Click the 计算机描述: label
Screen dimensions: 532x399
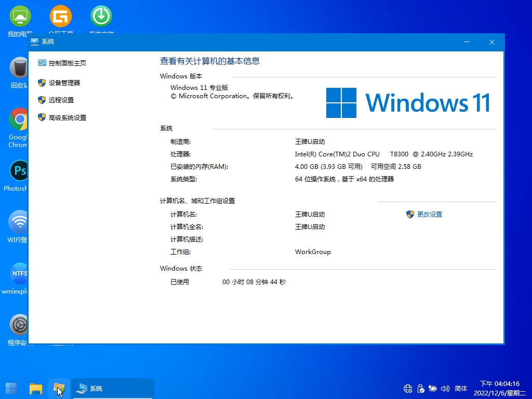(x=187, y=240)
